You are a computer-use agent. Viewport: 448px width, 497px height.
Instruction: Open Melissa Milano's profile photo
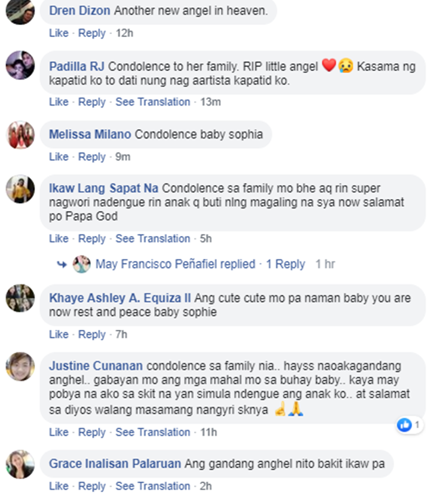[20, 135]
